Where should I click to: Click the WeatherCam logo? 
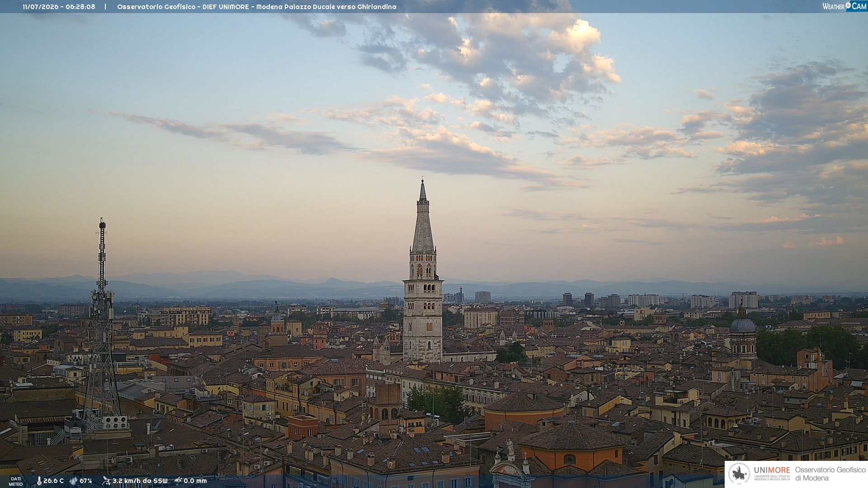click(x=844, y=6)
